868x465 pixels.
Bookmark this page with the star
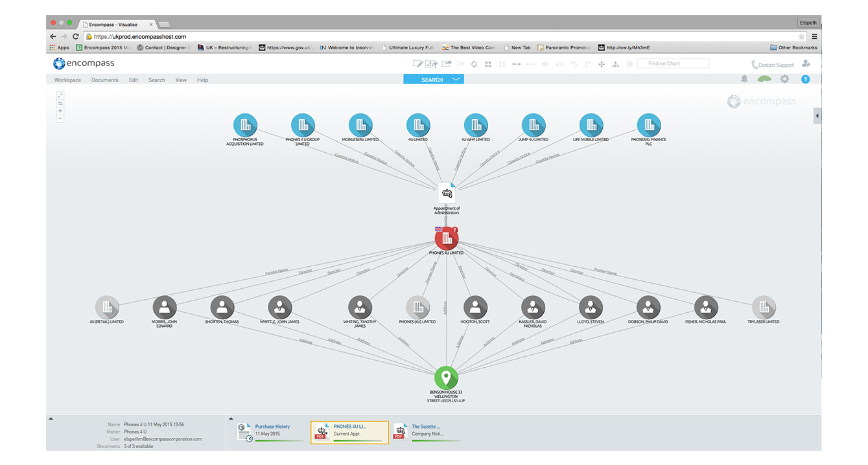(801, 37)
